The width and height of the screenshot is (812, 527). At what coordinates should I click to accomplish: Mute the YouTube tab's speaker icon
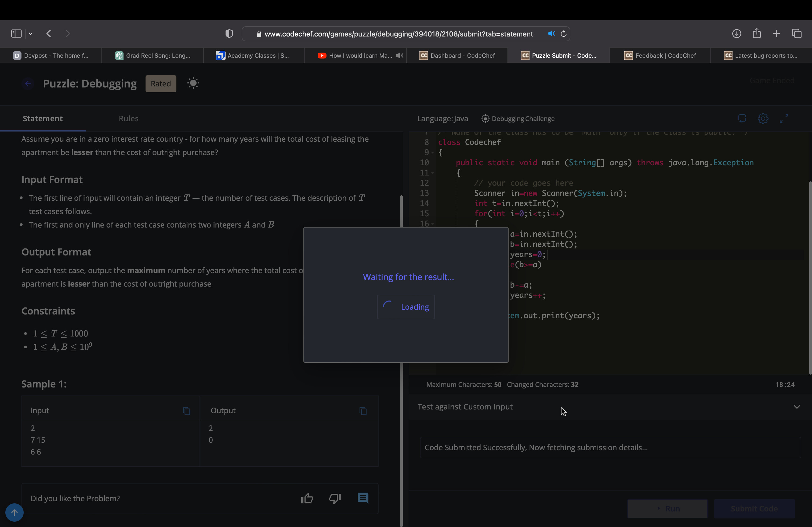click(399, 56)
